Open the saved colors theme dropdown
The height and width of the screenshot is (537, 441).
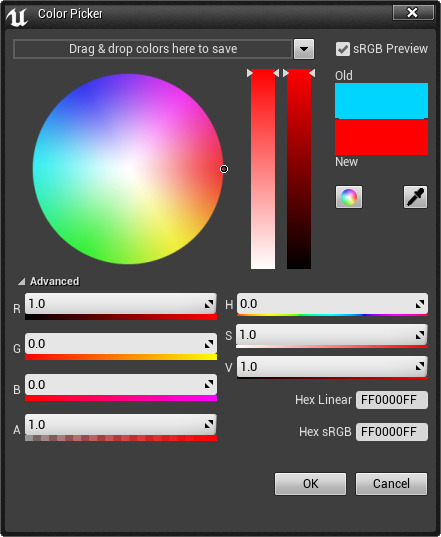pyautogui.click(x=304, y=49)
